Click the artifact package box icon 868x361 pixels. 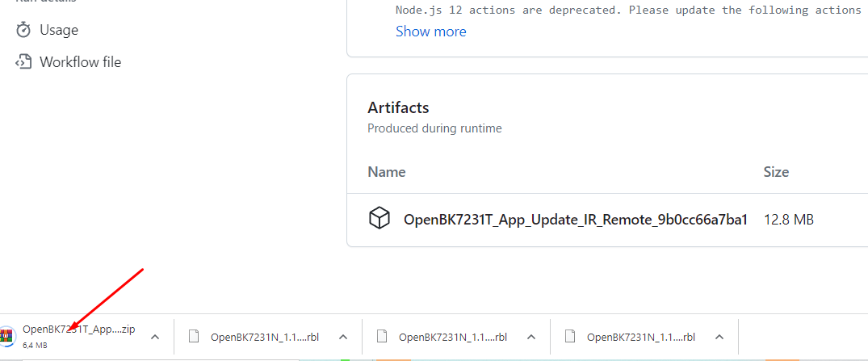pyautogui.click(x=379, y=218)
